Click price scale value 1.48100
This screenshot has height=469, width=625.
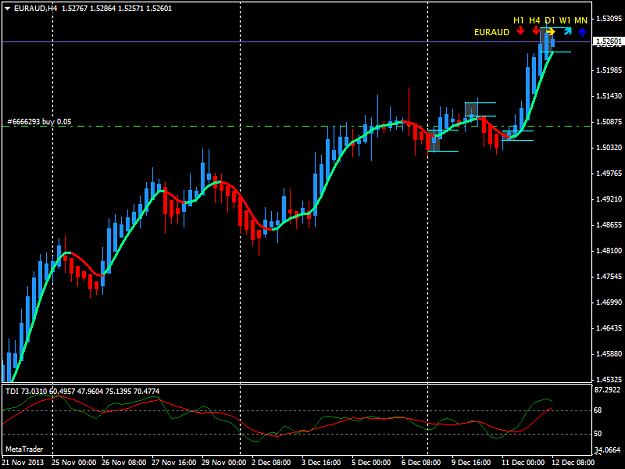point(609,251)
